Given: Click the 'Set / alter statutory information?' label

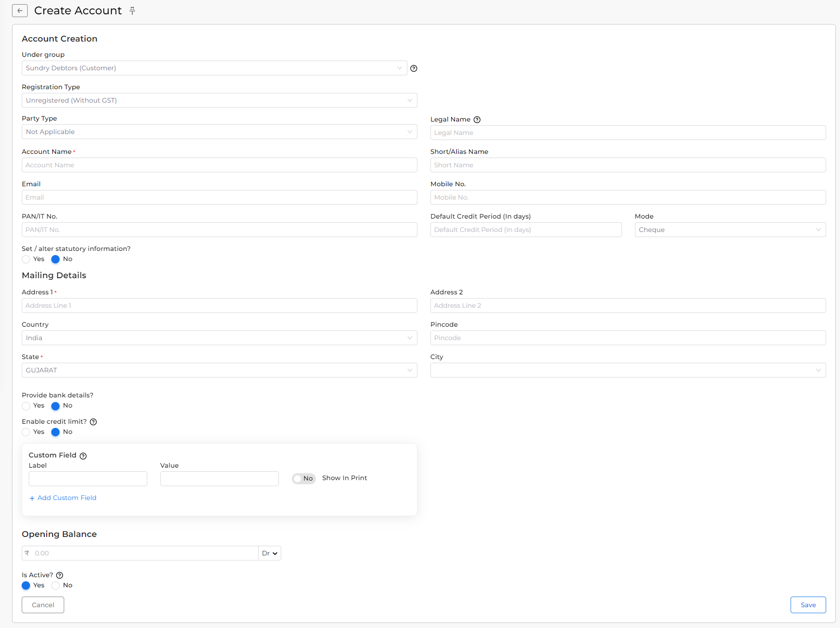Looking at the screenshot, I should pos(76,249).
